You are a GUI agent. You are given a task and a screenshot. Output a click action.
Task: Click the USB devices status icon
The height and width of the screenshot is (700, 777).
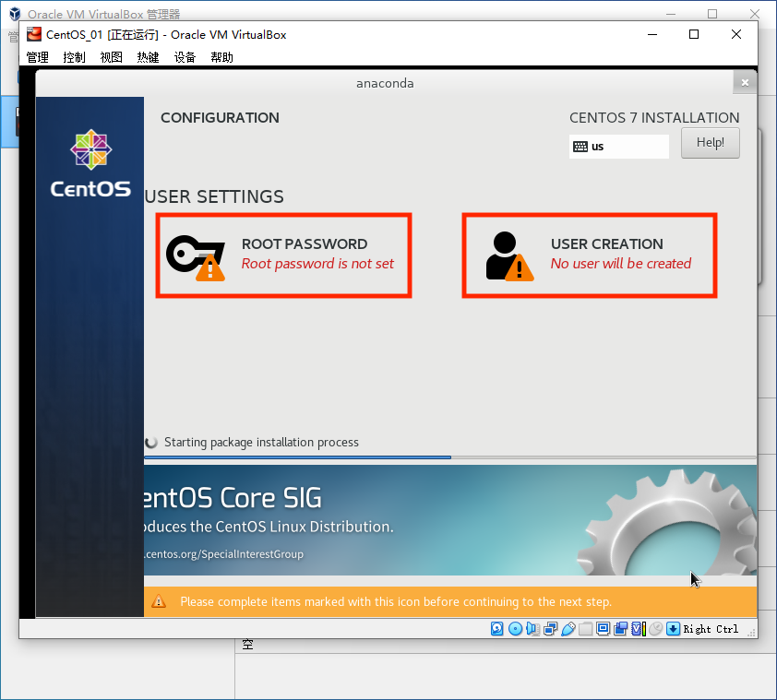568,629
